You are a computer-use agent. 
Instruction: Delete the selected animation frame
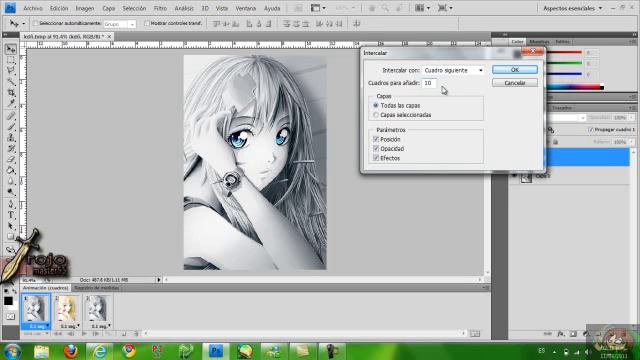(x=136, y=334)
